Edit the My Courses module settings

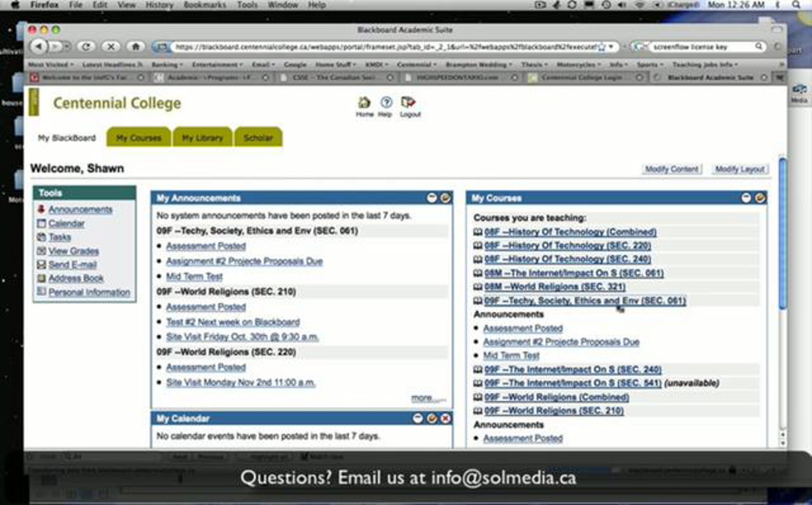coord(760,198)
